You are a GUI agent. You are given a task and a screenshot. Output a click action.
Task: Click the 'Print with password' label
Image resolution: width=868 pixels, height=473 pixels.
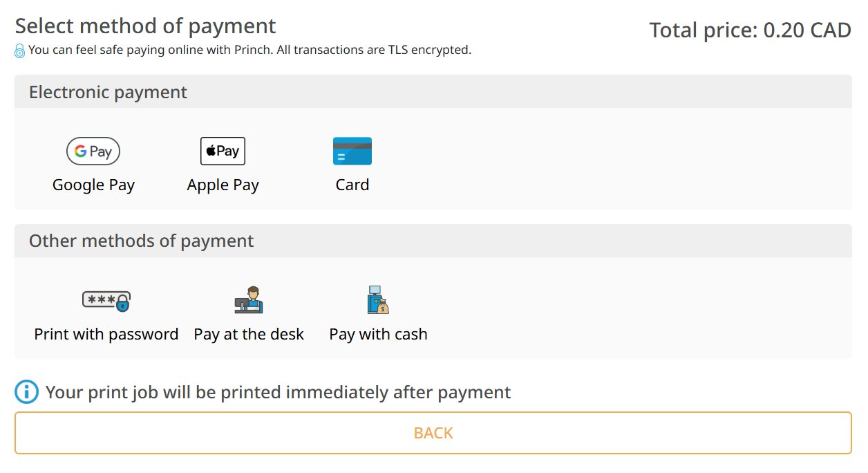tap(106, 334)
